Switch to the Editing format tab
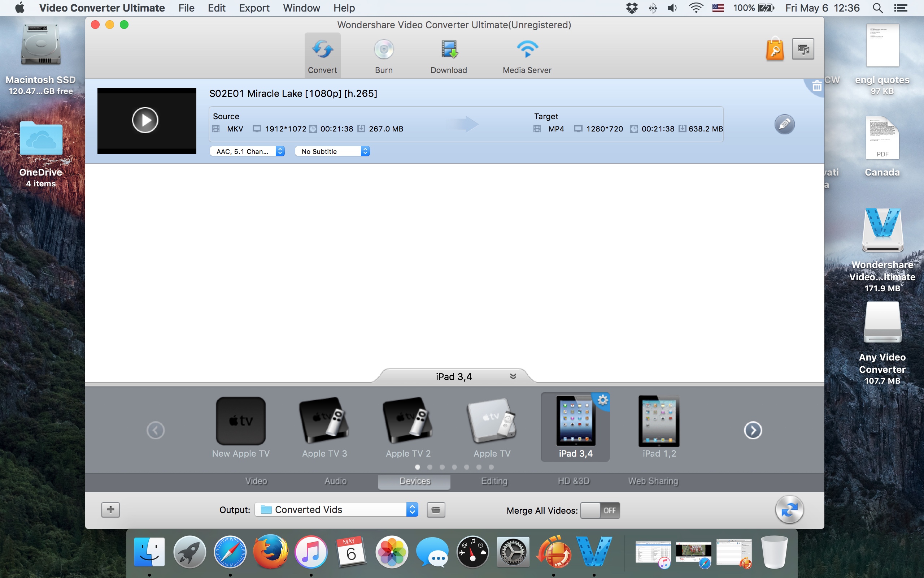Image resolution: width=924 pixels, height=578 pixels. [x=494, y=481]
